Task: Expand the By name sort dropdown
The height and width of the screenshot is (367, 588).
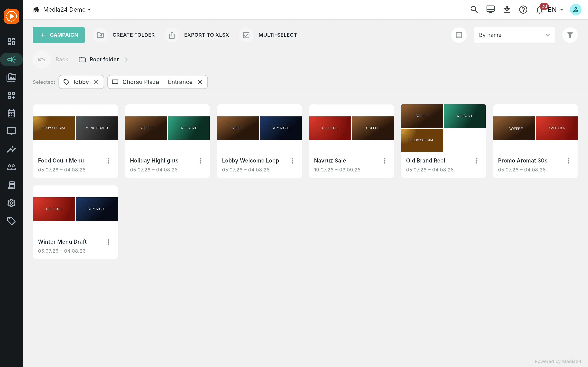Action: (514, 35)
